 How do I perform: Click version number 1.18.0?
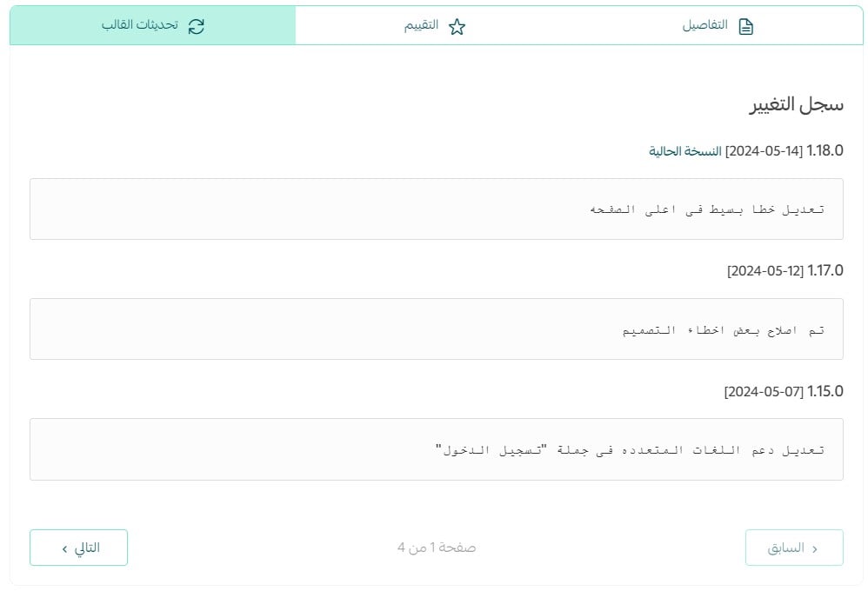click(x=825, y=150)
